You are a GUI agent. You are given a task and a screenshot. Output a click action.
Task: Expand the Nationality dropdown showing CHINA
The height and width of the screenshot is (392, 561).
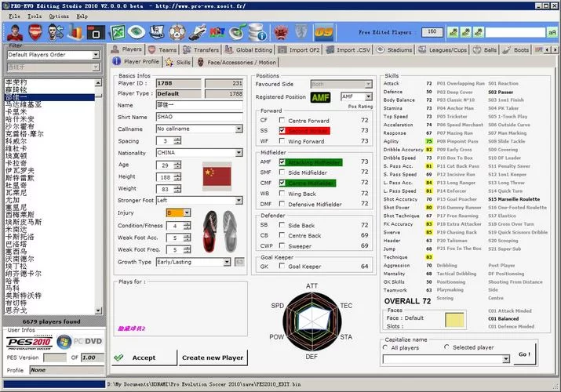pos(228,153)
